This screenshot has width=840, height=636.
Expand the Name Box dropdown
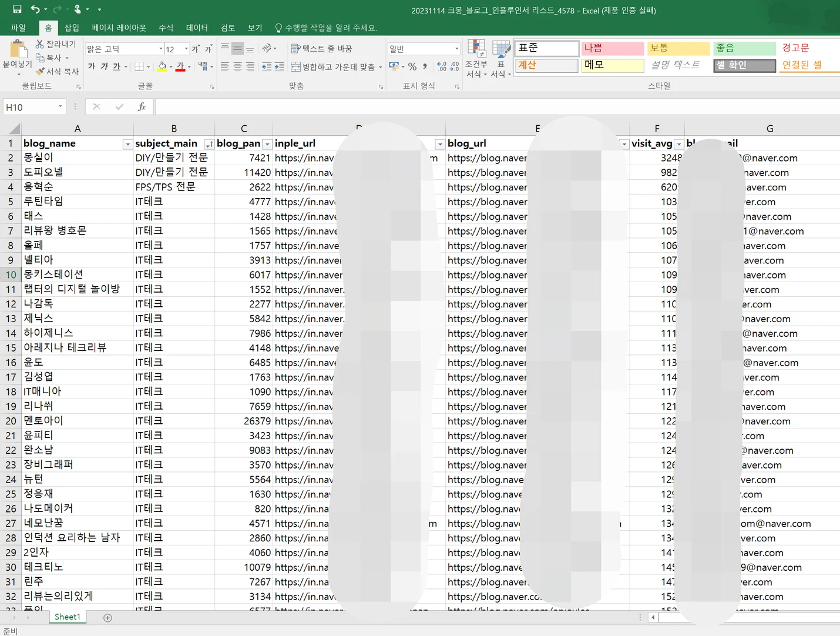tap(60, 106)
